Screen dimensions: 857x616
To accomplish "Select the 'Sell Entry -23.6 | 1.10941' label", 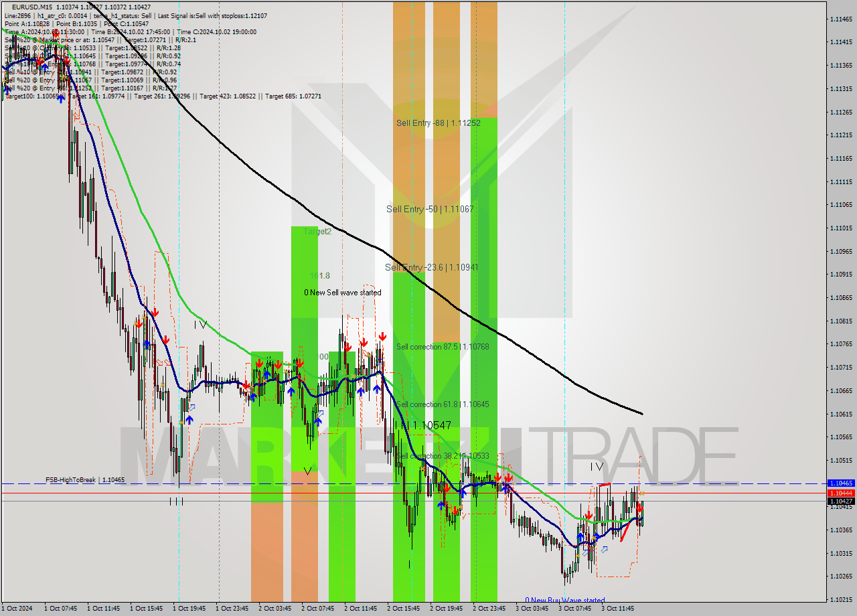I will pos(432,267).
